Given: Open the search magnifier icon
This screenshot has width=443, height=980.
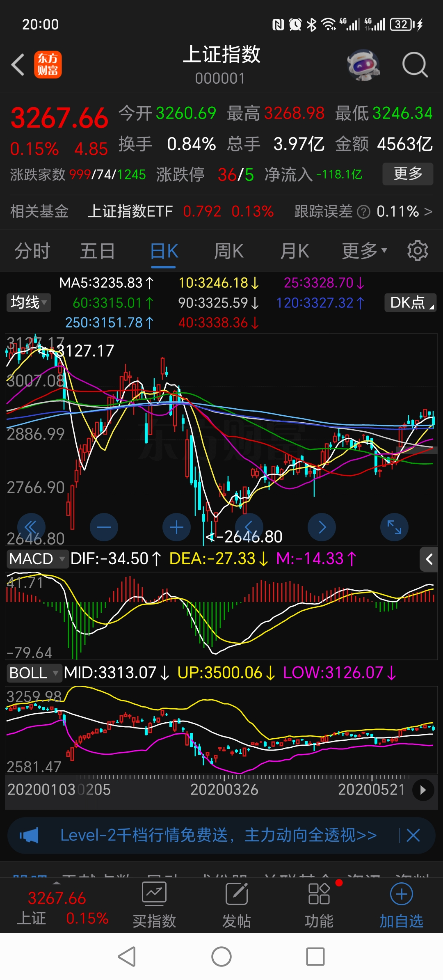Looking at the screenshot, I should pyautogui.click(x=415, y=65).
